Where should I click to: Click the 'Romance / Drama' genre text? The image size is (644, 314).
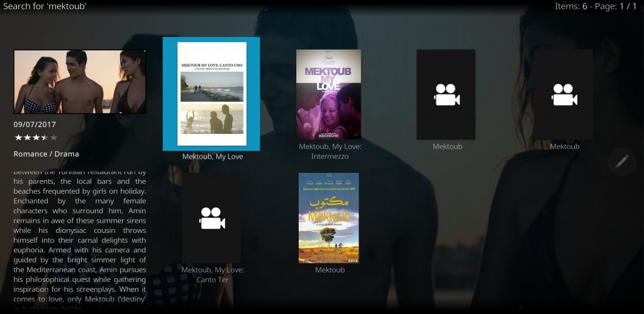(x=46, y=154)
